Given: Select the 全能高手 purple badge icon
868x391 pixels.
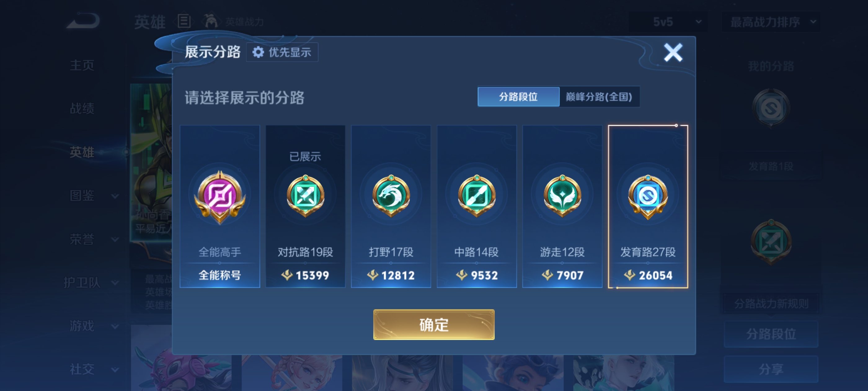Looking at the screenshot, I should click(x=220, y=197).
